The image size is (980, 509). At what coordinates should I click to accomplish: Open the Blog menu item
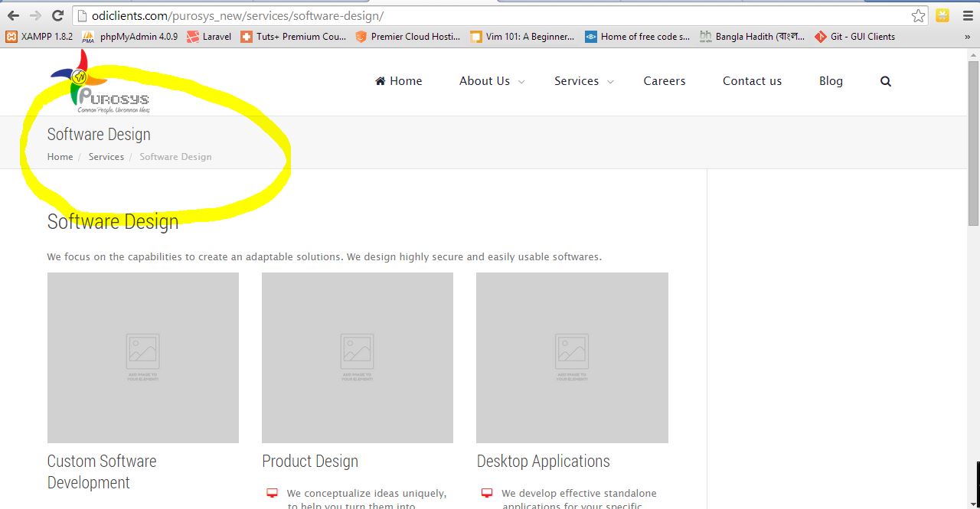[x=830, y=81]
